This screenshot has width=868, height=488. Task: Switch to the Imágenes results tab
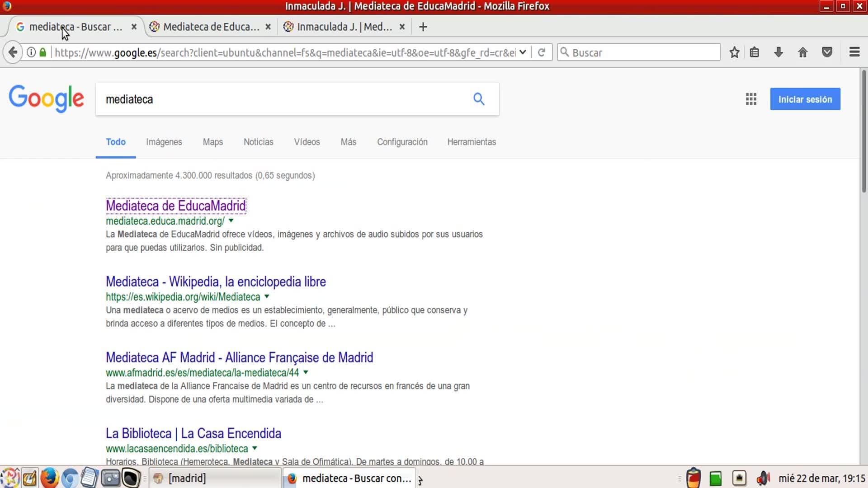click(x=164, y=142)
